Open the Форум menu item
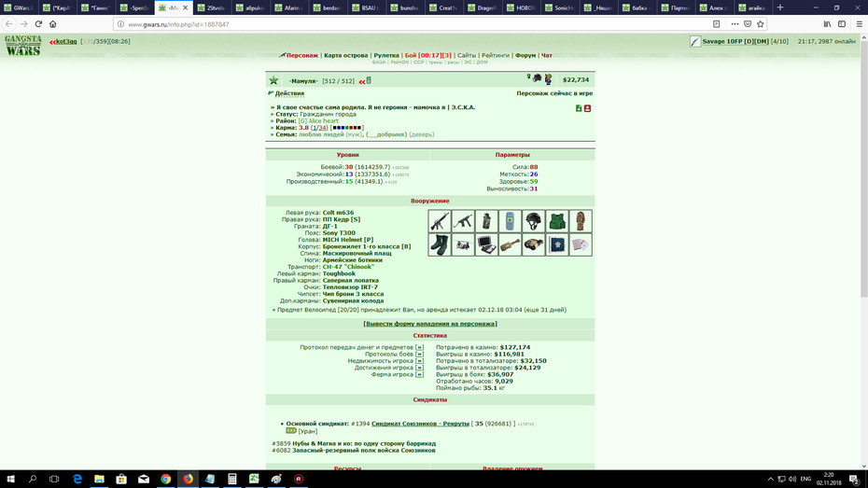This screenshot has width=868, height=488. tap(525, 55)
